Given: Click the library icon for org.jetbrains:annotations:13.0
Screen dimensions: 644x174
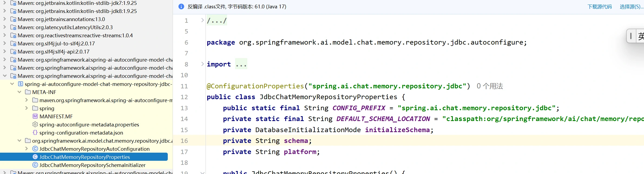Looking at the screenshot, I should pyautogui.click(x=13, y=19).
